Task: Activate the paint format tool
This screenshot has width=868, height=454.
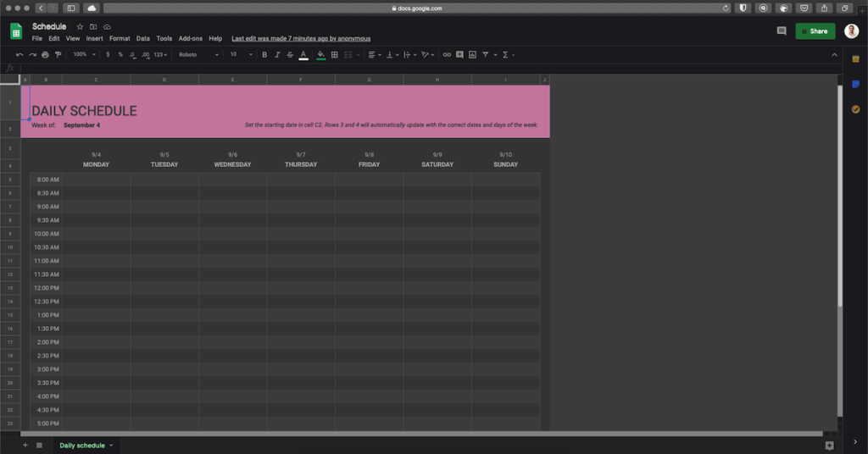Action: pos(58,55)
